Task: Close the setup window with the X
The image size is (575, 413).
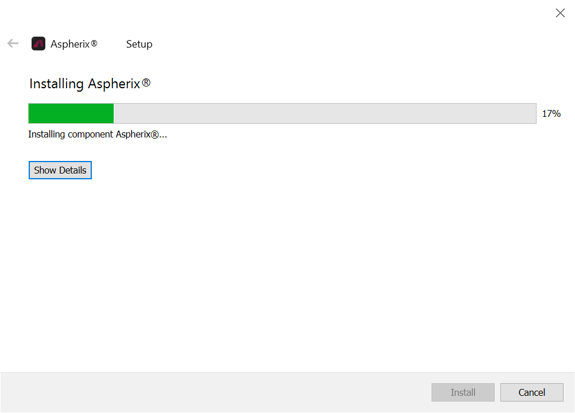Action: [x=560, y=13]
